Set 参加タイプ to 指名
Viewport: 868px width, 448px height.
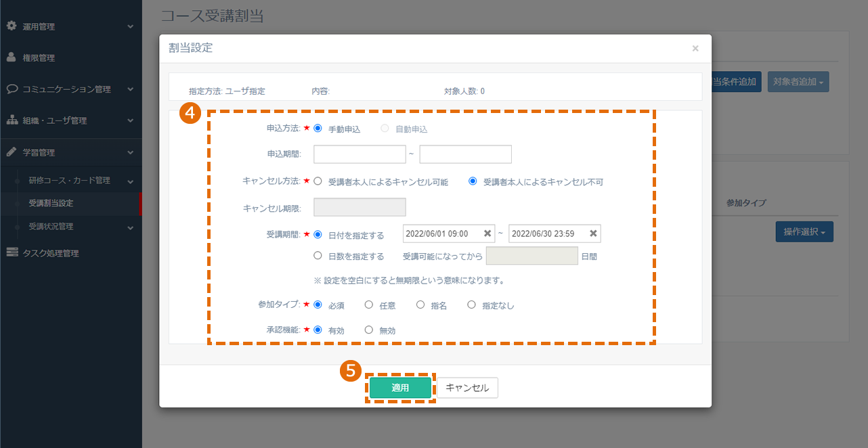click(x=420, y=305)
